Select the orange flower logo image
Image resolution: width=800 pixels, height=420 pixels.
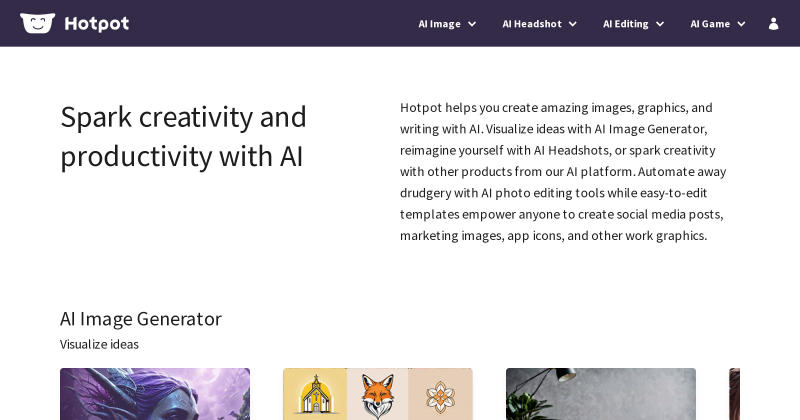tap(440, 394)
